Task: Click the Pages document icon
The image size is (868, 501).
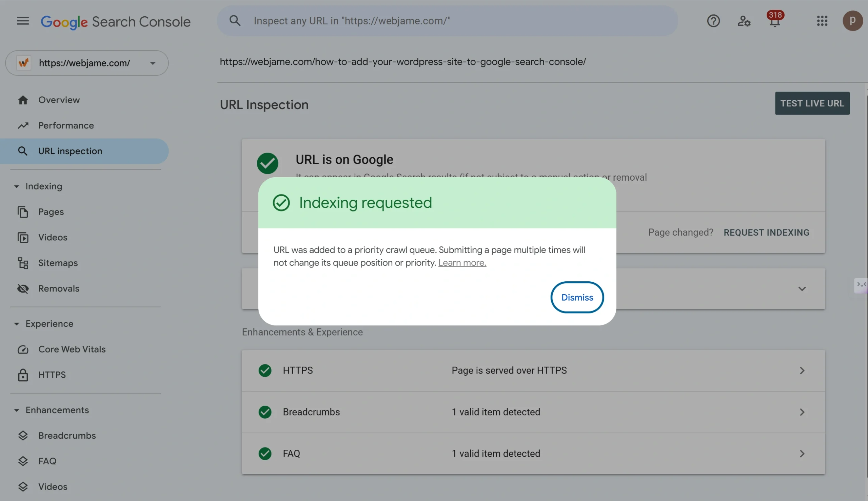Action: (23, 212)
